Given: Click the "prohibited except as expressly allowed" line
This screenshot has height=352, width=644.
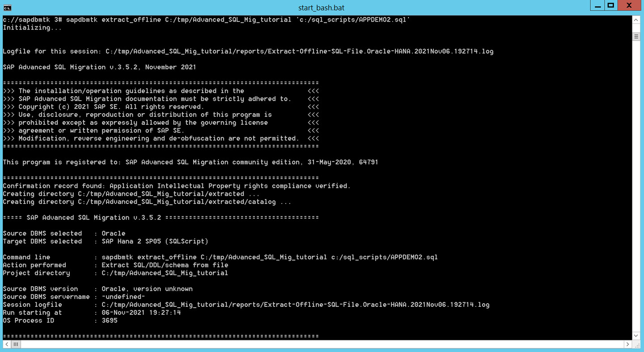Looking at the screenshot, I should (x=161, y=123).
